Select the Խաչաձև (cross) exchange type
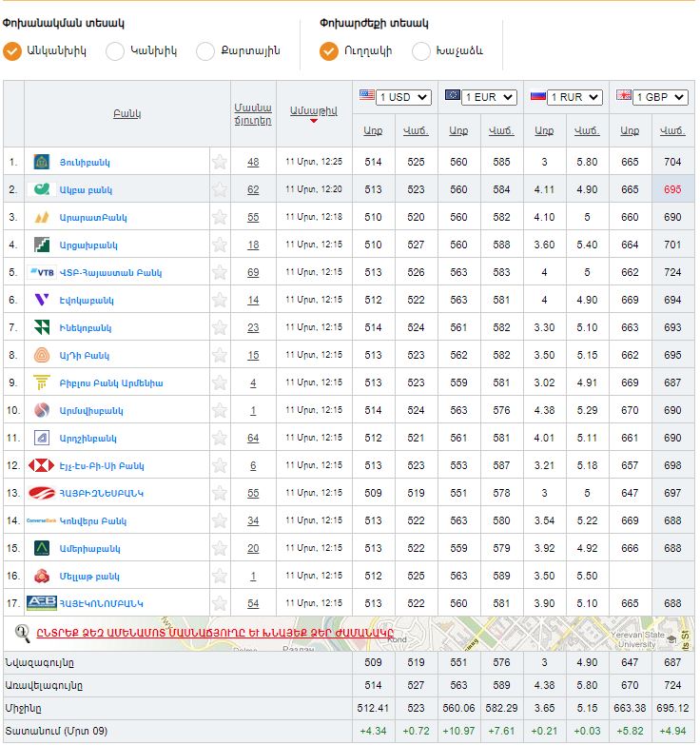Viewport: 700px width, 745px height. click(420, 51)
